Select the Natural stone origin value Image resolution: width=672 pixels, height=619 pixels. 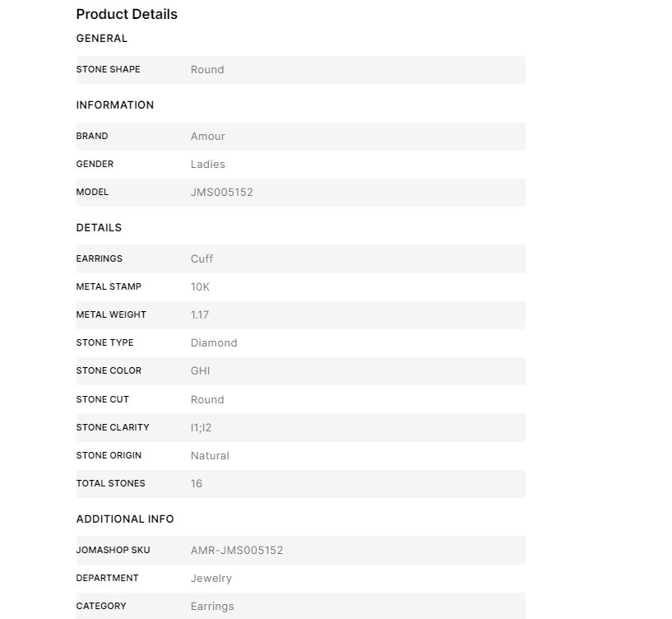coord(210,456)
